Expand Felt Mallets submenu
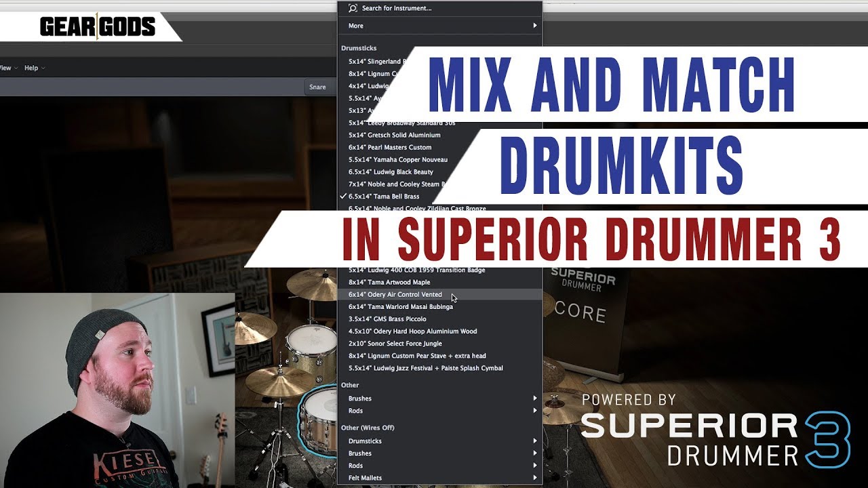Image resolution: width=868 pixels, height=488 pixels. point(439,477)
